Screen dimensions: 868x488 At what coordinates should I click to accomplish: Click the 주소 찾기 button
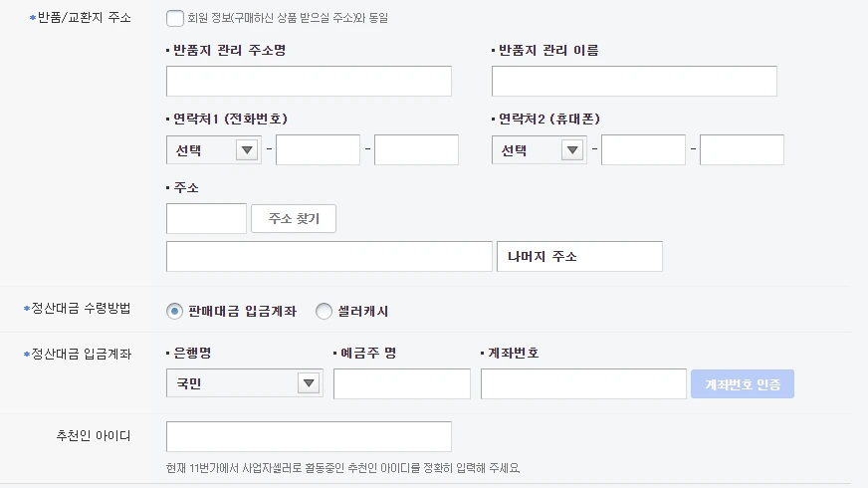pos(294,219)
